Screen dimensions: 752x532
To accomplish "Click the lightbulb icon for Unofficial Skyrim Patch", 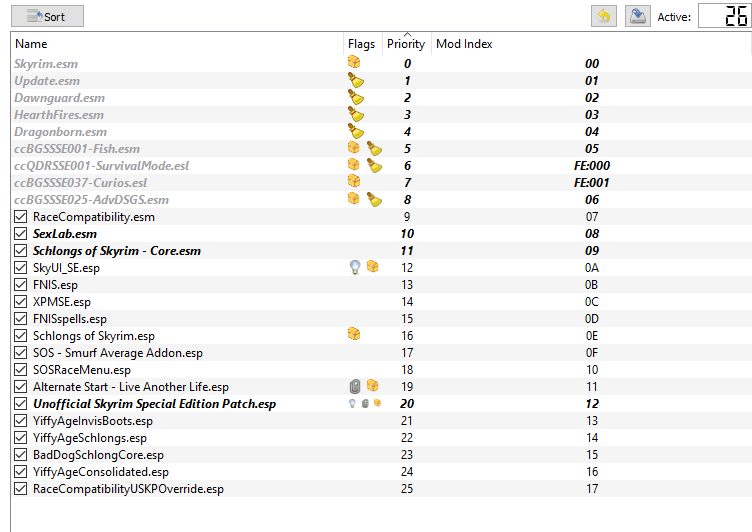I will coord(352,403).
